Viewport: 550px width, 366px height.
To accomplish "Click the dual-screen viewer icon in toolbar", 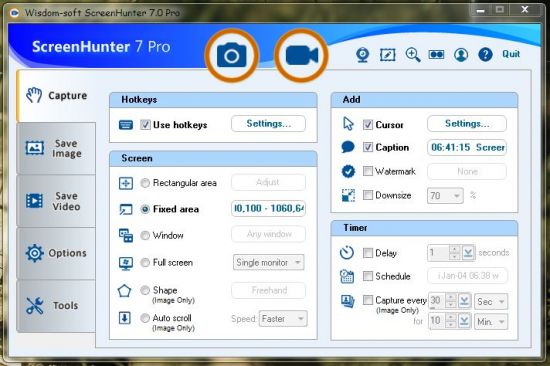I will pos(436,54).
